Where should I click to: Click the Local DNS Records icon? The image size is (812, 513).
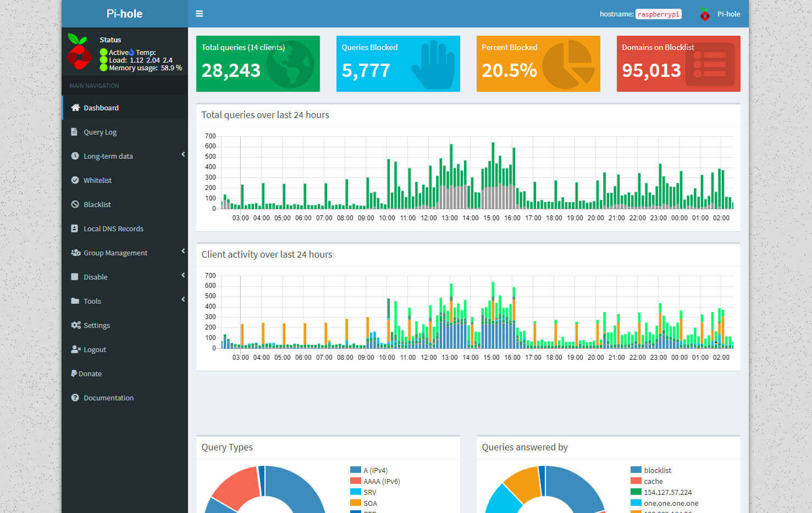tap(75, 228)
